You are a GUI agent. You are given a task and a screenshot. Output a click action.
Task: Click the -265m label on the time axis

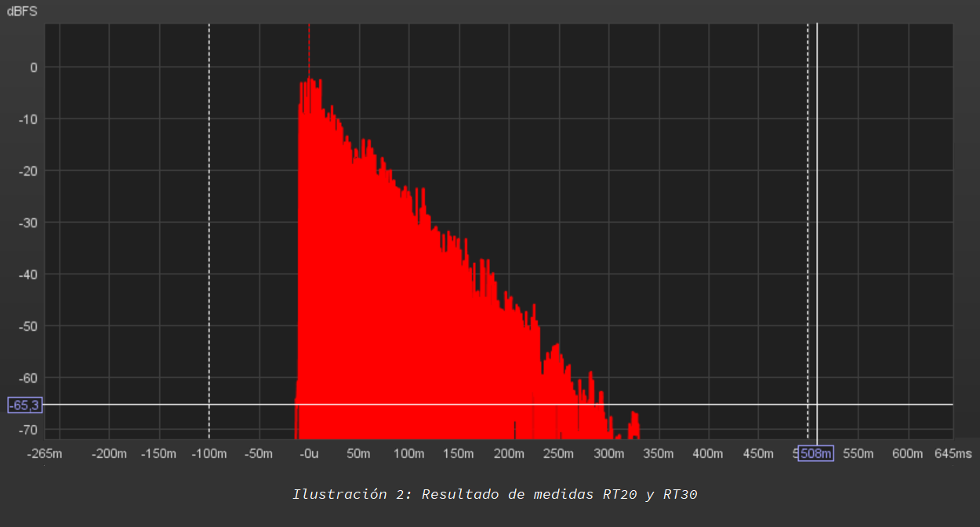(45, 454)
